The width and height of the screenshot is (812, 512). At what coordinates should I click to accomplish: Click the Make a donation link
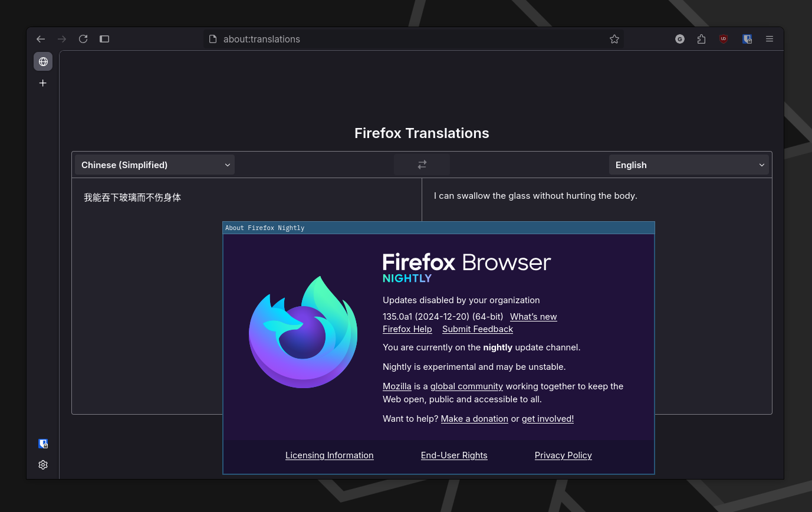click(x=474, y=418)
